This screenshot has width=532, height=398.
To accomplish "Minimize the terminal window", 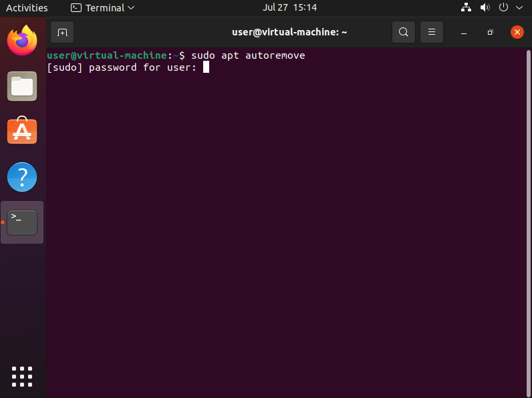I will click(x=464, y=32).
